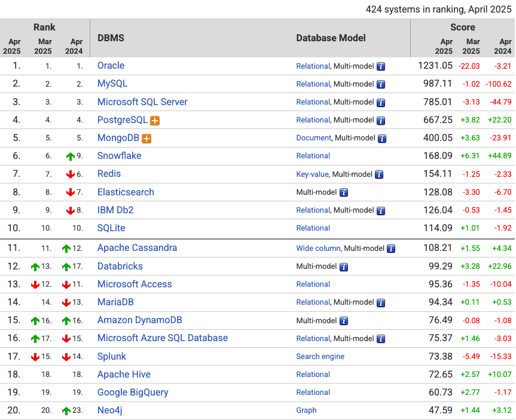Click the red down arrow in the Elasticsearch row
This screenshot has width=516, height=420.
[71, 192]
